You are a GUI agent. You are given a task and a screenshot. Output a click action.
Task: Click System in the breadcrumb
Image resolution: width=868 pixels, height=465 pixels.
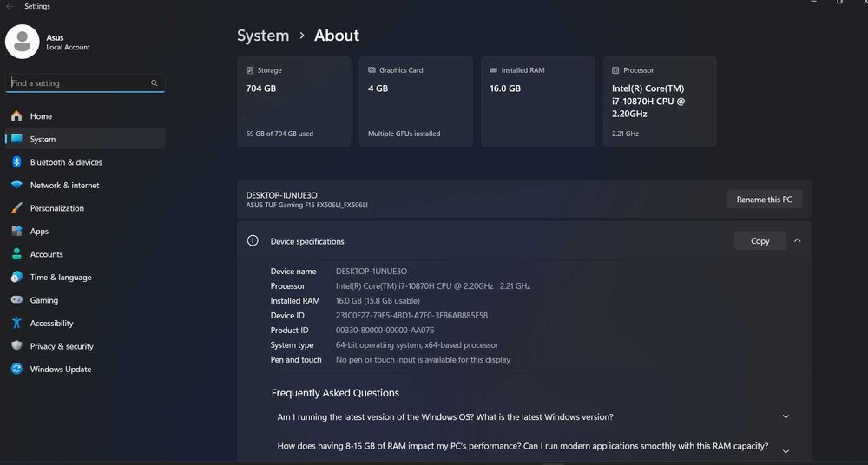click(x=263, y=36)
